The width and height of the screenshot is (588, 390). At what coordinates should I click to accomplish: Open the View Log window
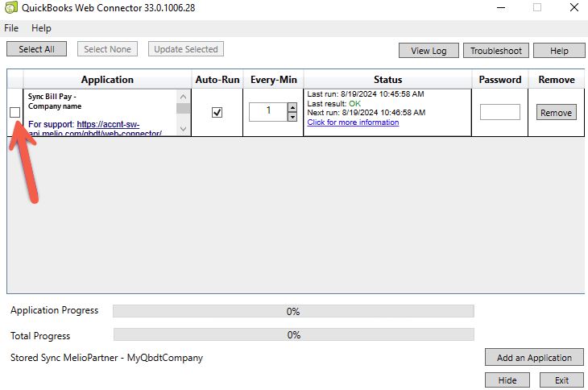429,50
